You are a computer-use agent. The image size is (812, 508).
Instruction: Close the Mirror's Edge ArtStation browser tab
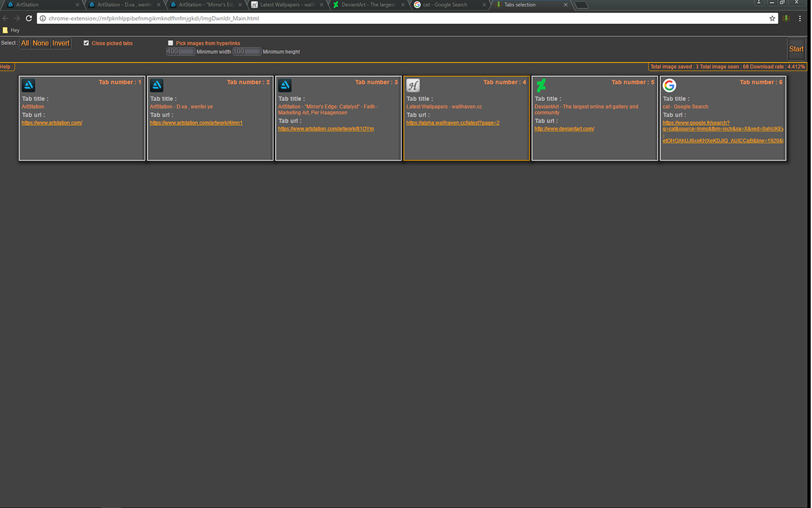tap(240, 4)
